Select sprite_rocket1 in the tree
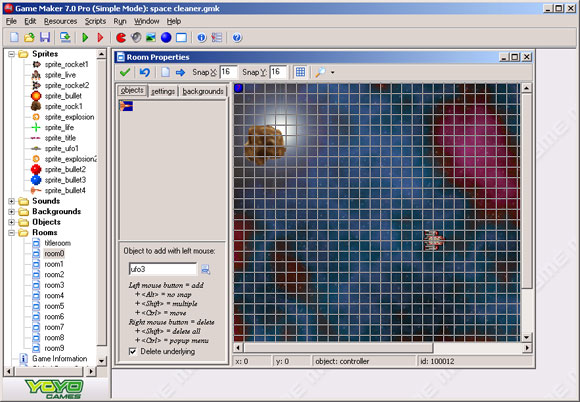 pos(67,64)
